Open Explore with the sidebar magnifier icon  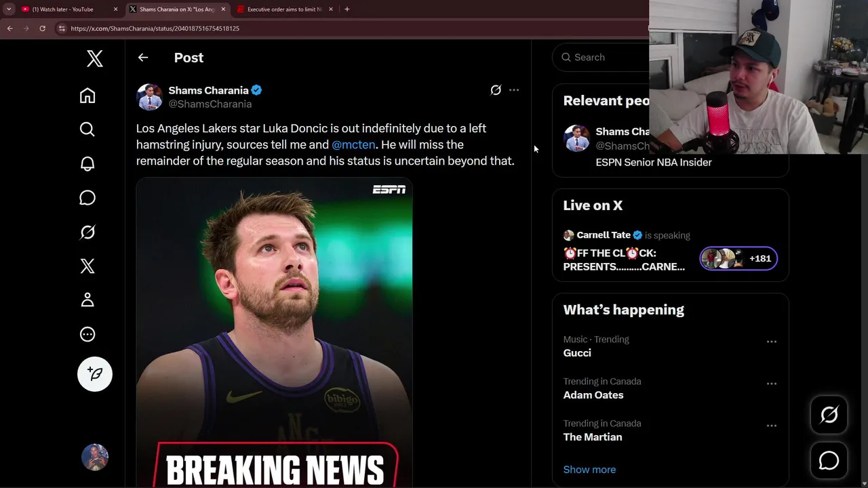pos(87,129)
